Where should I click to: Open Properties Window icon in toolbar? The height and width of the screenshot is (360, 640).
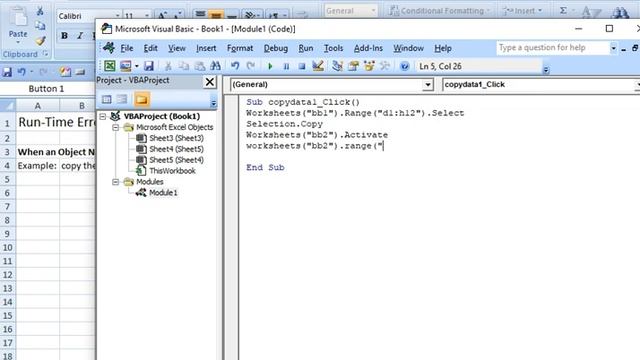353,66
